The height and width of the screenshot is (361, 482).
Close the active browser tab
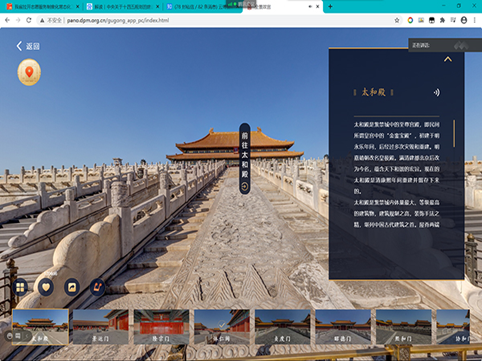click(x=318, y=6)
